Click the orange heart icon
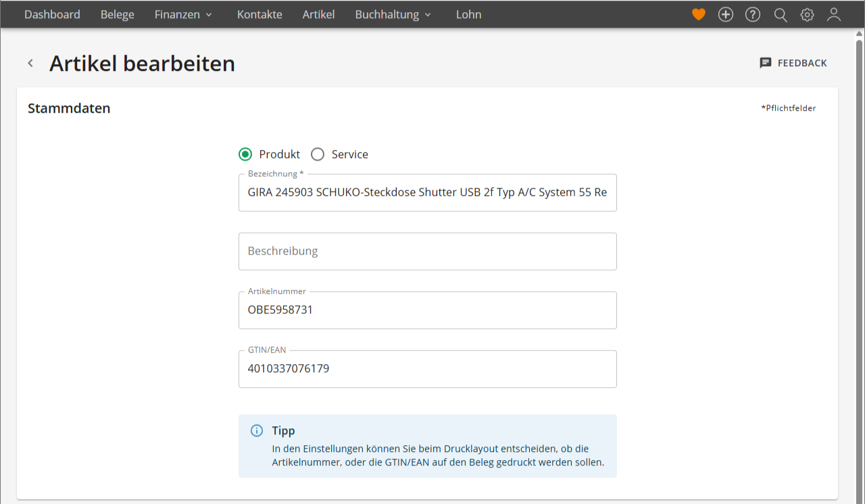Image resolution: width=865 pixels, height=504 pixels. (x=699, y=14)
